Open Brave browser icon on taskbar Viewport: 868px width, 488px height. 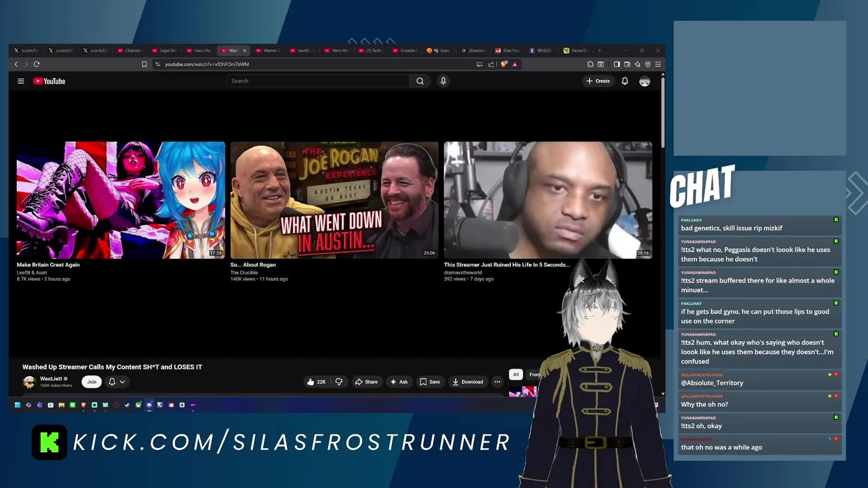[x=83, y=405]
